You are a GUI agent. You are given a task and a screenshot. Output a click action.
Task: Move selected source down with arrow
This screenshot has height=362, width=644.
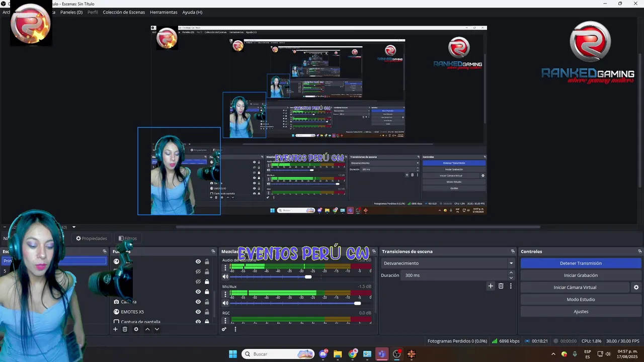click(x=157, y=329)
